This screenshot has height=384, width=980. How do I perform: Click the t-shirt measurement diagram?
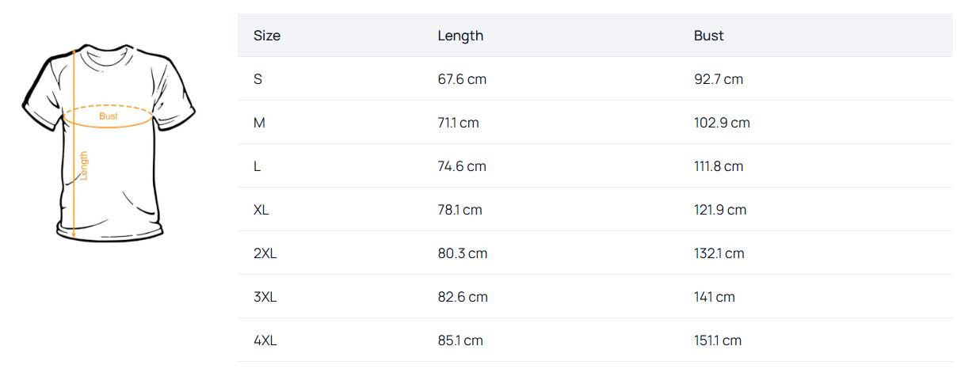tap(109, 143)
